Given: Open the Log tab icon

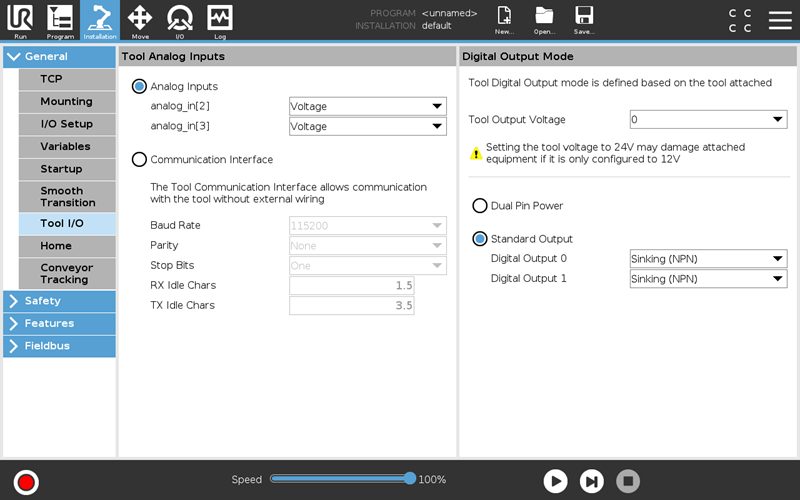Looking at the screenshot, I should point(220,19).
